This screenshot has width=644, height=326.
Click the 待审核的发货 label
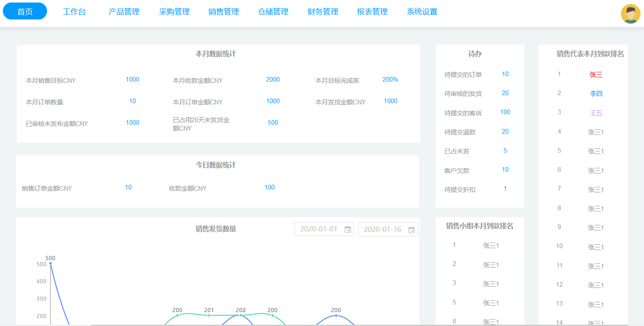pos(463,94)
